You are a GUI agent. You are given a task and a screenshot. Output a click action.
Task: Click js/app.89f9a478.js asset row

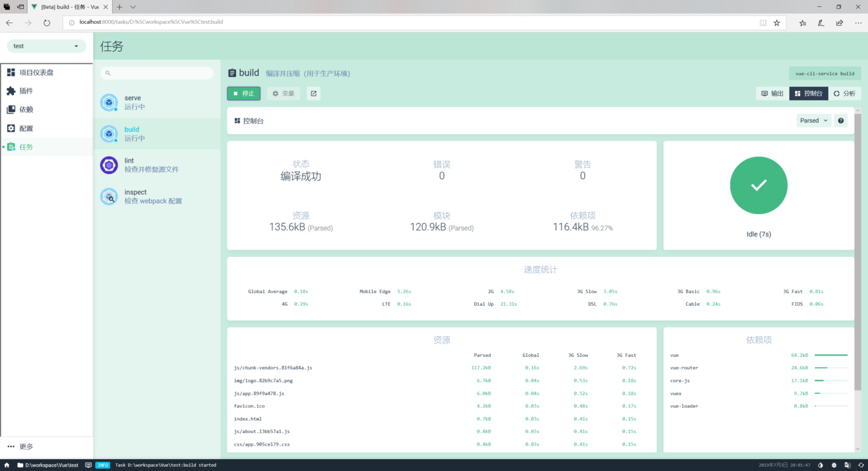point(442,393)
